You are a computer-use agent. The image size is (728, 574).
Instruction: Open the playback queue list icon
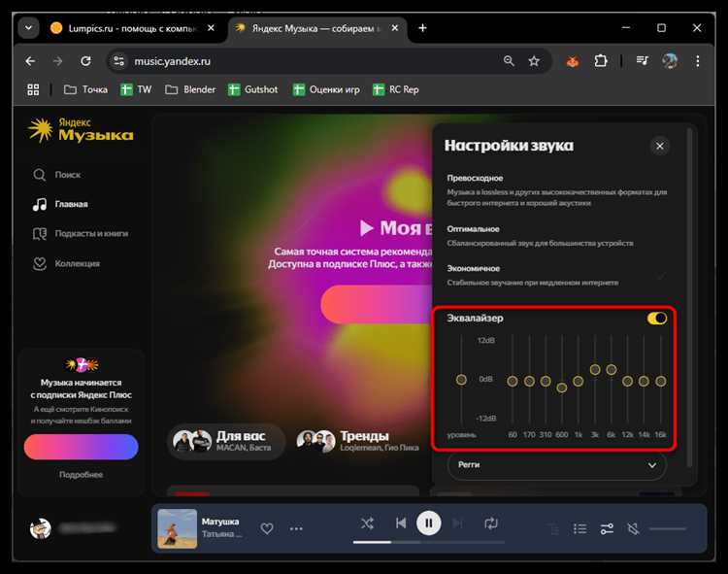(579, 528)
